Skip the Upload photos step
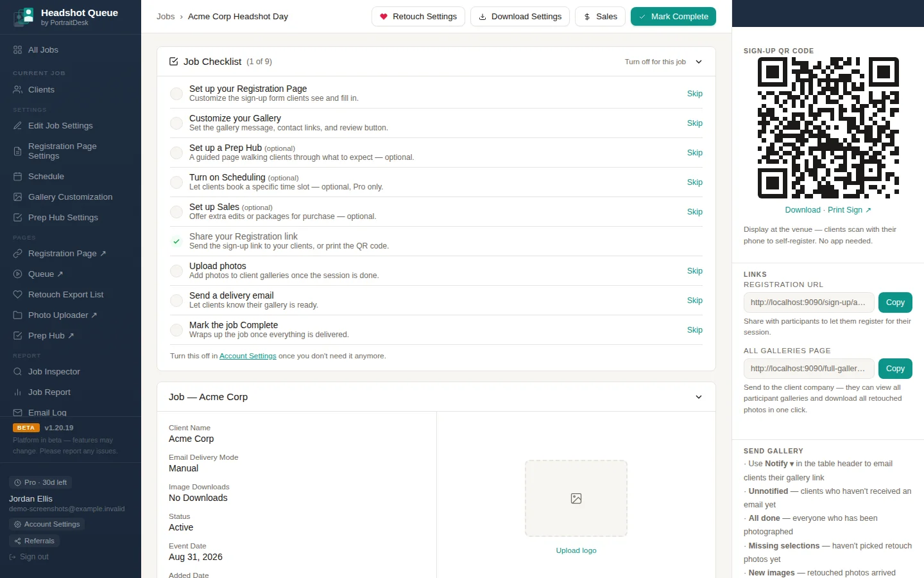The height and width of the screenshot is (578, 924). coord(695,271)
